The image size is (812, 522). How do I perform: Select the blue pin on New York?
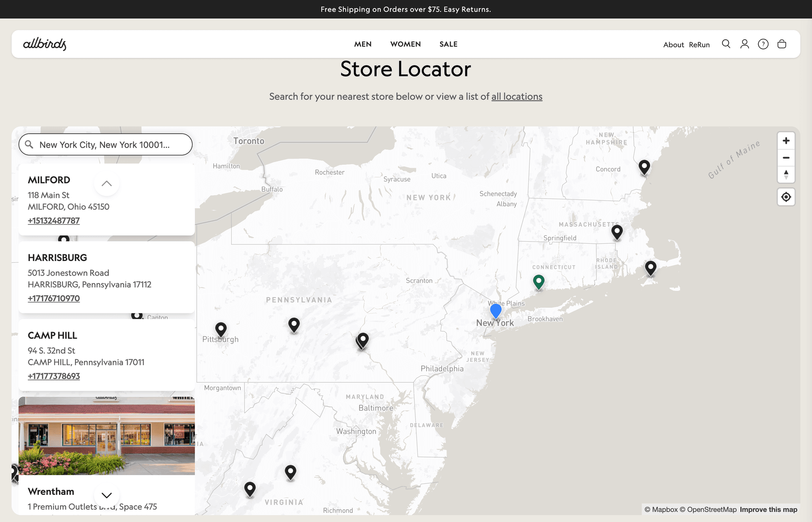(x=495, y=310)
